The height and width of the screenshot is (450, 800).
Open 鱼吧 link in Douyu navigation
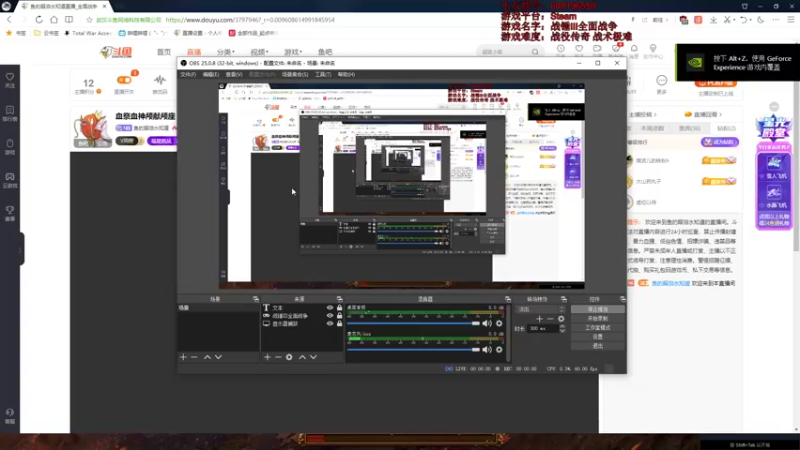pyautogui.click(x=325, y=52)
